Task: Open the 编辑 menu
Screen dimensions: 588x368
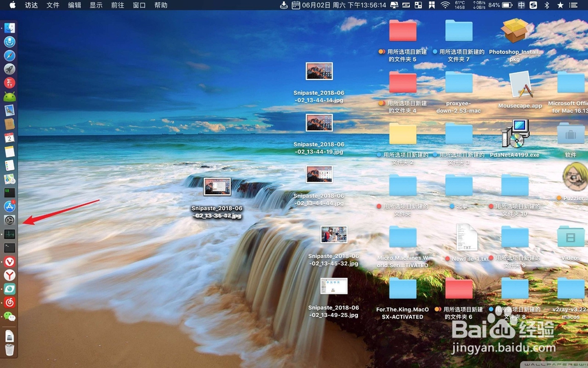Action: pyautogui.click(x=74, y=6)
